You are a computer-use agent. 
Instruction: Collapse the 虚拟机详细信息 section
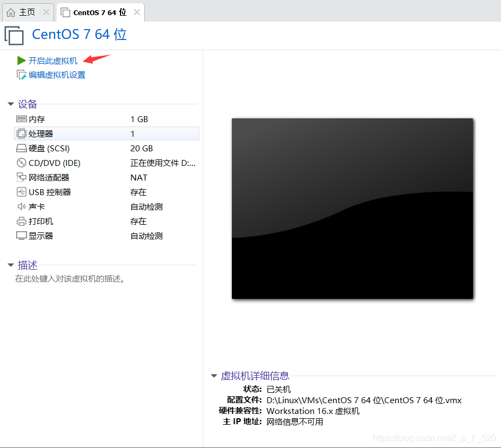point(214,376)
